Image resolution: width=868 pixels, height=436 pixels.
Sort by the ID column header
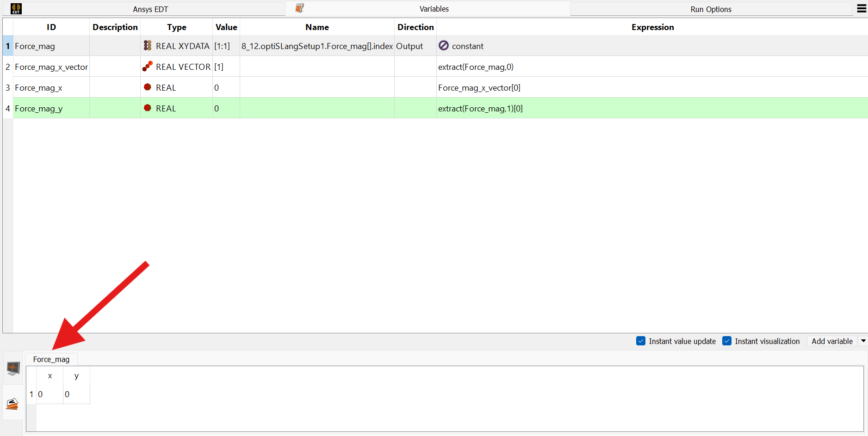coord(51,27)
